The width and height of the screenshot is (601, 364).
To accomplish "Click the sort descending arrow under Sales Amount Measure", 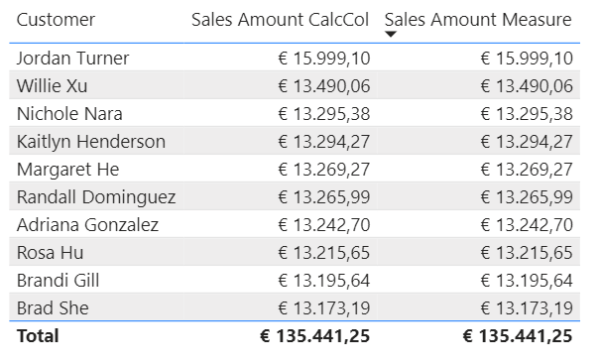I will coord(390,34).
